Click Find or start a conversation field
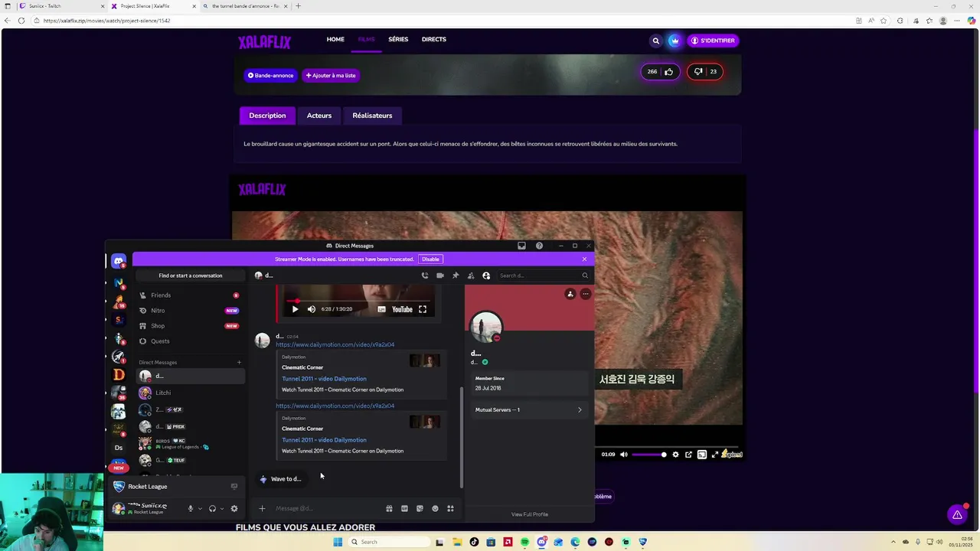Viewport: 980px width, 551px height. (190, 275)
